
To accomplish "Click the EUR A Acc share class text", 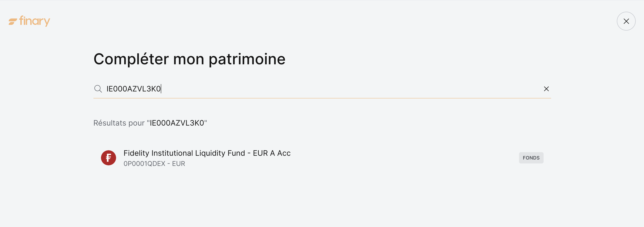I will 271,153.
